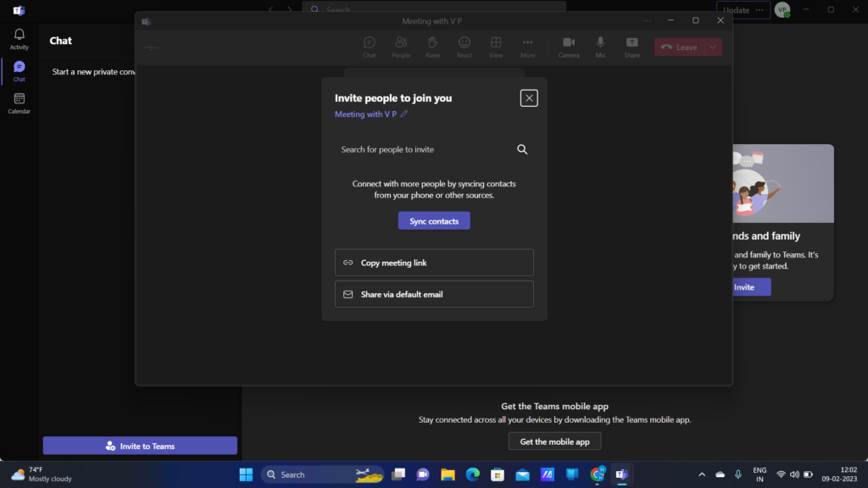This screenshot has height=488, width=868.
Task: Show the People panel in meeting
Action: (401, 47)
